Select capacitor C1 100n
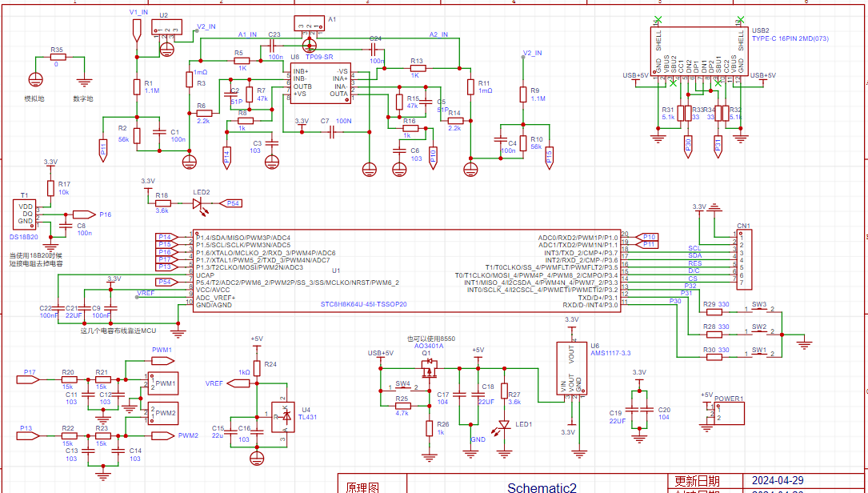 [159, 132]
